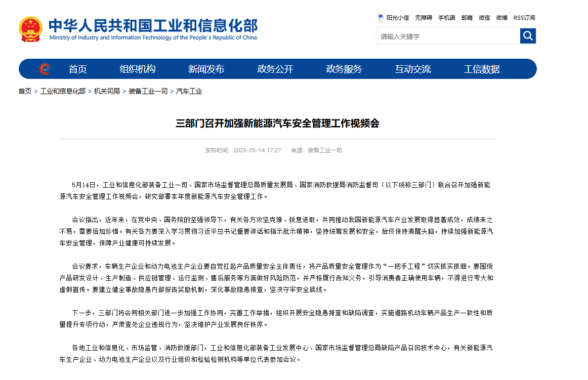Open the 阳光小信 link

(398, 18)
